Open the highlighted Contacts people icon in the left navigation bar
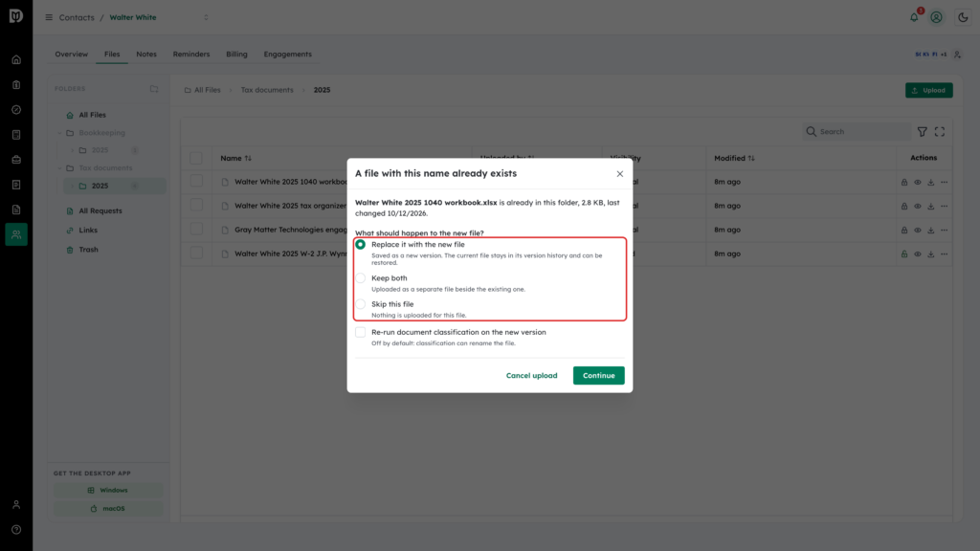 [x=16, y=234]
